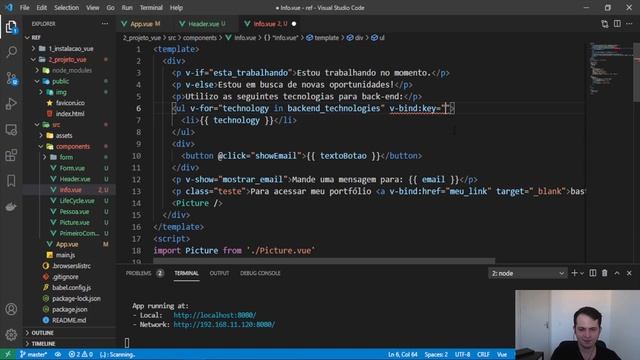Click the horizontal editor scrollbar

tap(324, 260)
